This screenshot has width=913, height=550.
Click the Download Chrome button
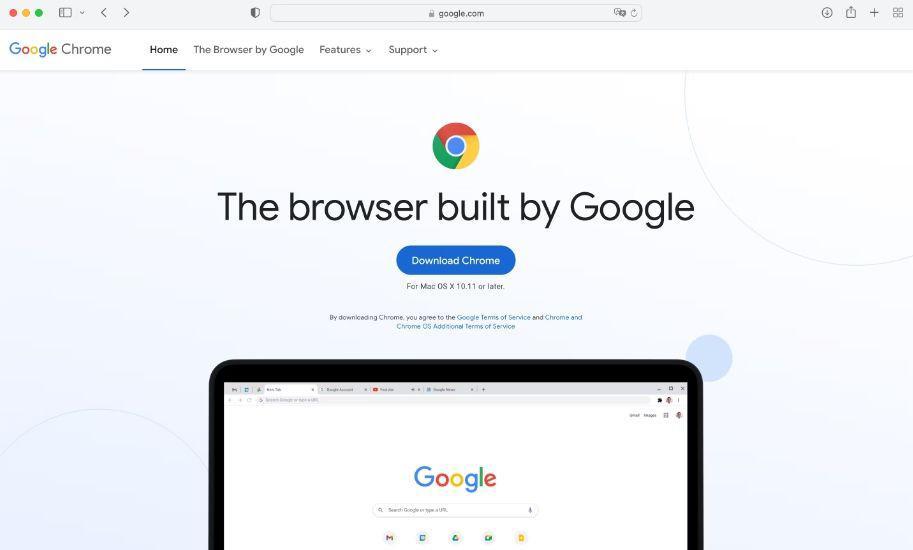click(x=456, y=260)
